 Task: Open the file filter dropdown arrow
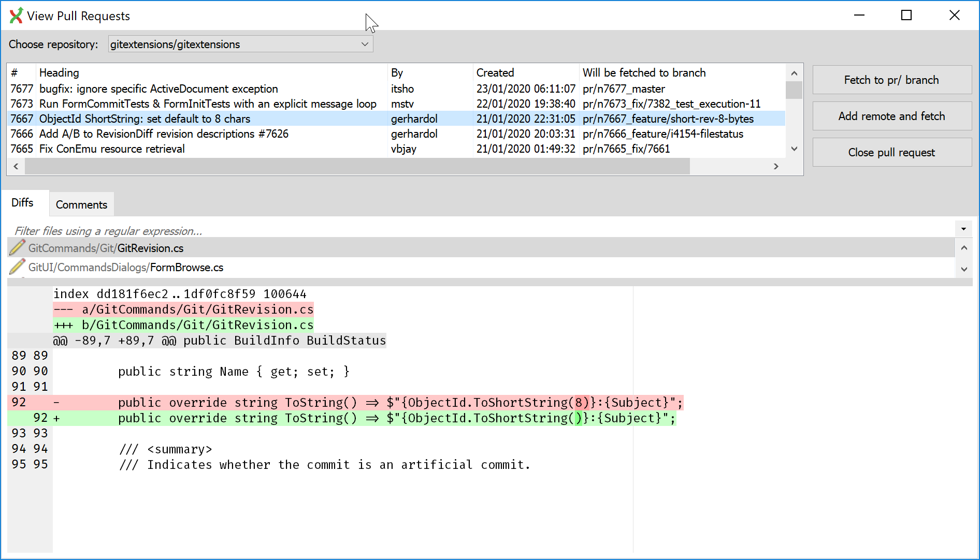click(963, 228)
